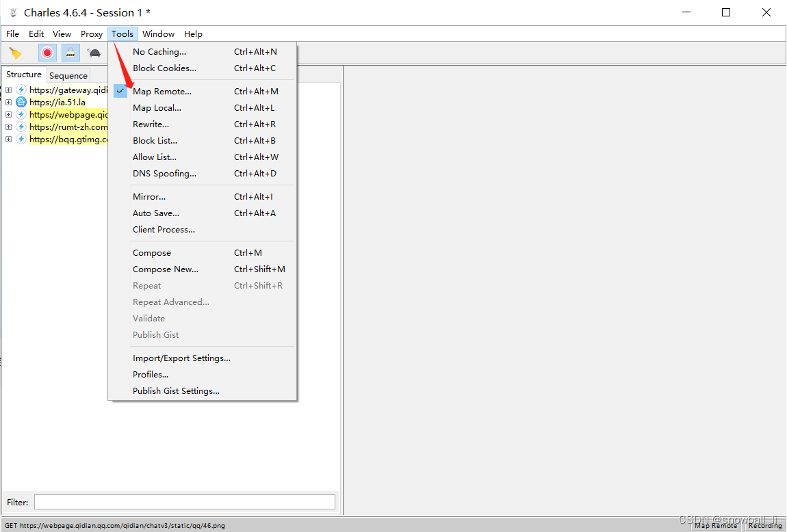Click the lightning icon beside https://rumt-zh.com
787x532 pixels.
(x=21, y=127)
